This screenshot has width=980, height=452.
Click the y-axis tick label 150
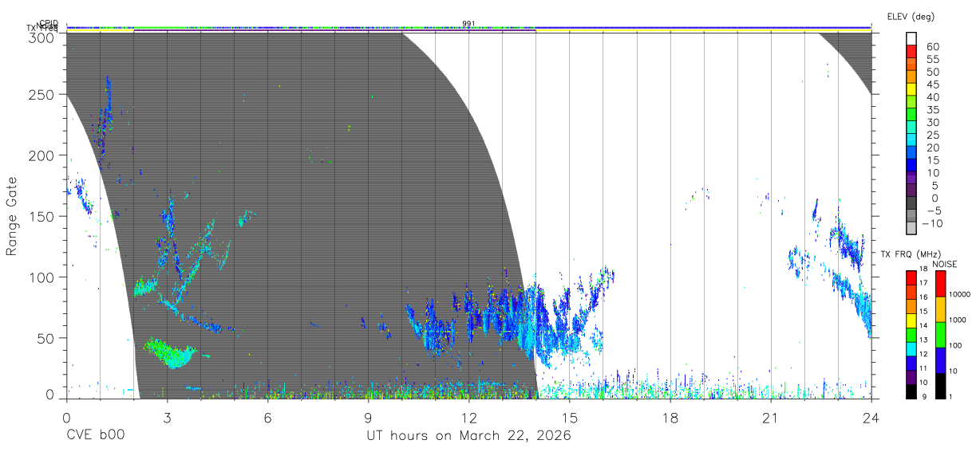pos(41,216)
